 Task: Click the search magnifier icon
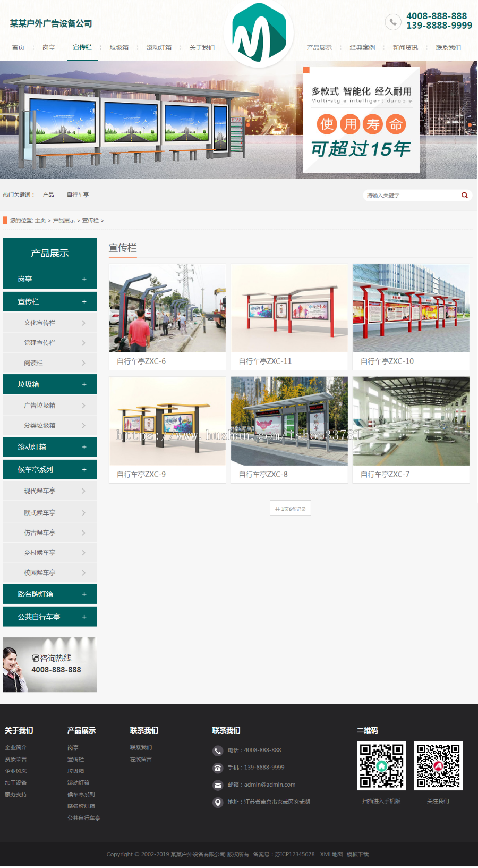(x=464, y=195)
